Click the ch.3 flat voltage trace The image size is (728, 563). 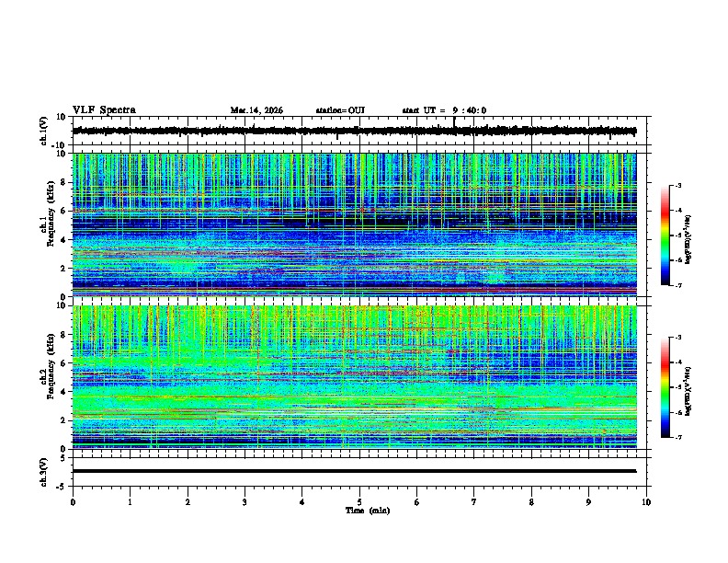(354, 471)
